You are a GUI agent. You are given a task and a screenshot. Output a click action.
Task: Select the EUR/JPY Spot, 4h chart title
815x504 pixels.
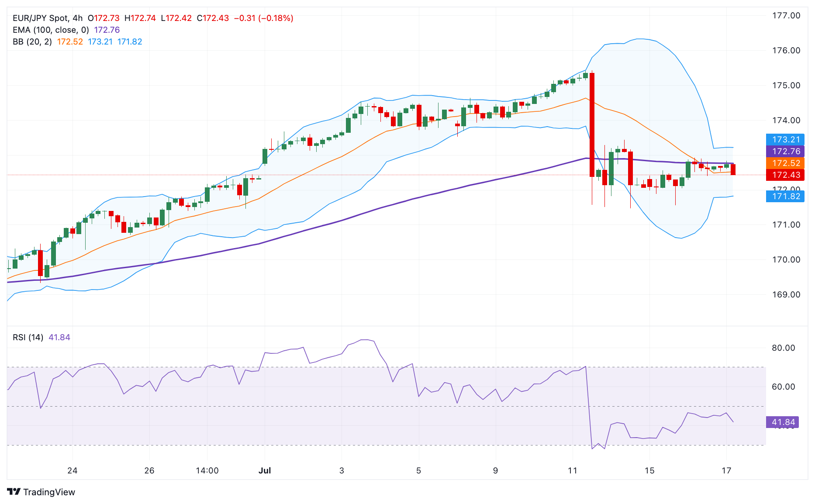[x=48, y=18]
